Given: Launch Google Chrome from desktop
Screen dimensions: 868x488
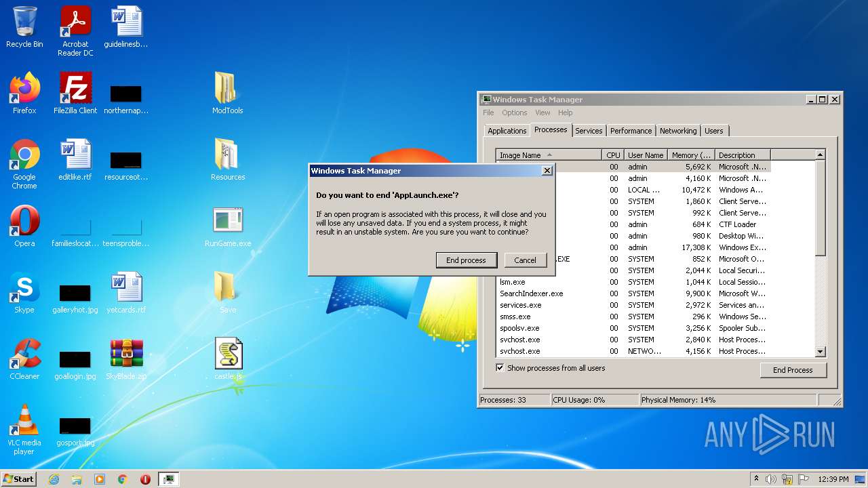Looking at the screenshot, I should tap(24, 164).
